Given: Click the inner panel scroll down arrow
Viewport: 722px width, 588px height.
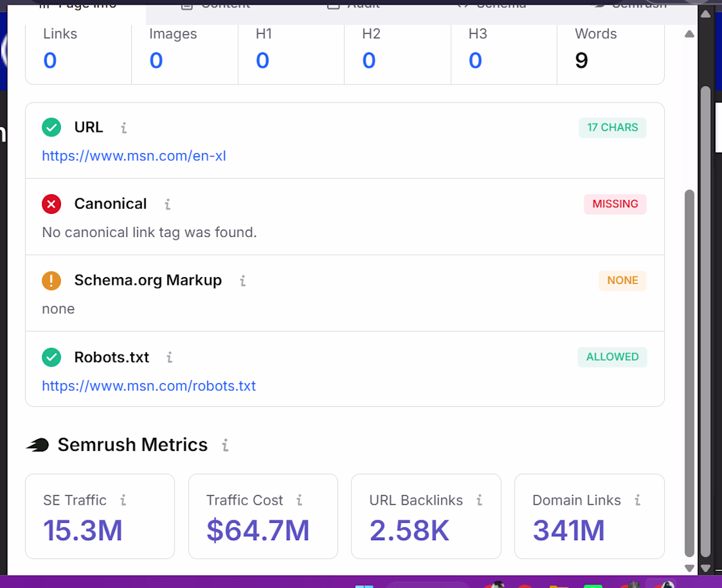Looking at the screenshot, I should [689, 568].
